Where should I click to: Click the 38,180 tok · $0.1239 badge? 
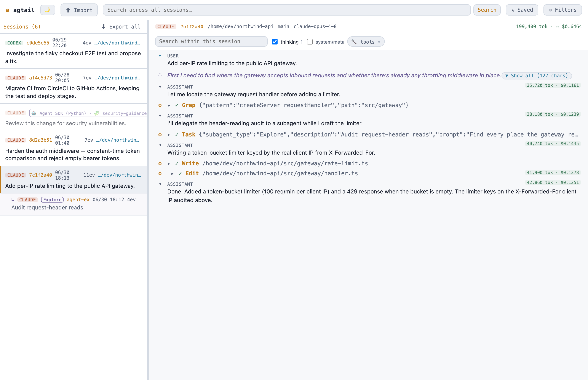(x=553, y=114)
